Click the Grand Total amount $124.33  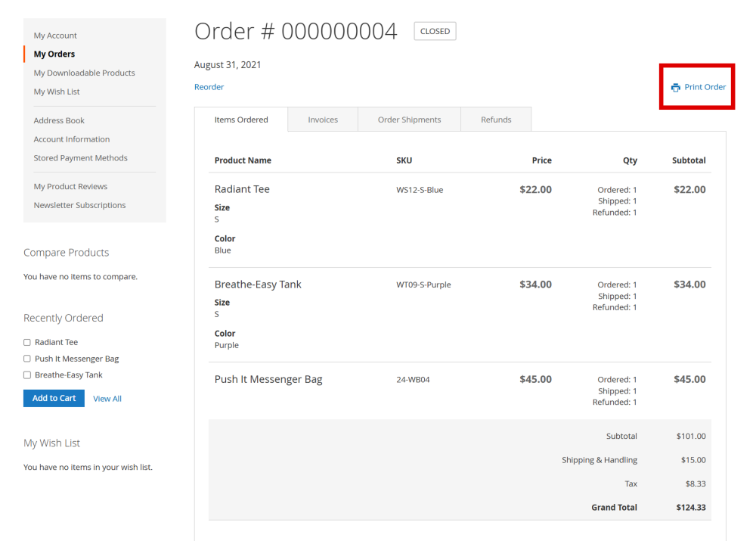pyautogui.click(x=691, y=507)
